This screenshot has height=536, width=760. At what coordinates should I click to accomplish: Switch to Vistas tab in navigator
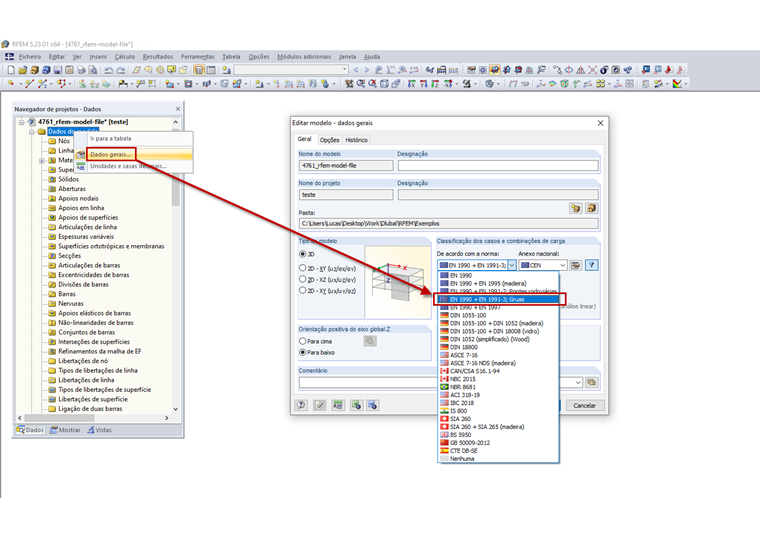coord(99,430)
